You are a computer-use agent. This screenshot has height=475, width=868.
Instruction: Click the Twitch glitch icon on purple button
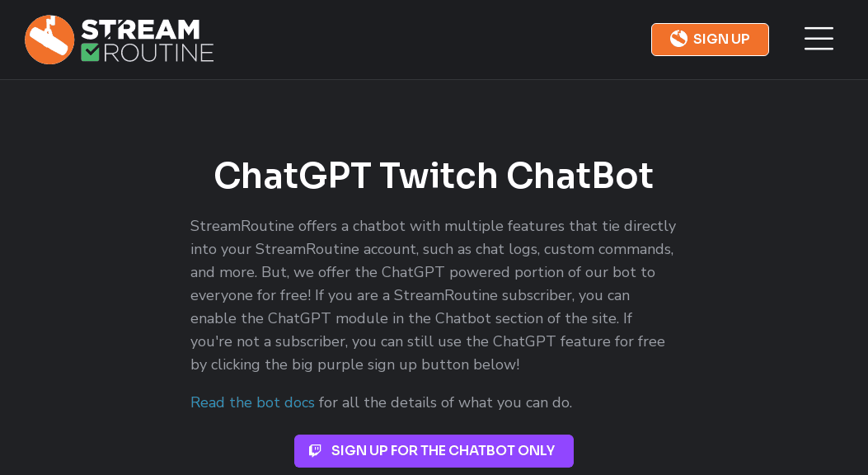click(316, 451)
